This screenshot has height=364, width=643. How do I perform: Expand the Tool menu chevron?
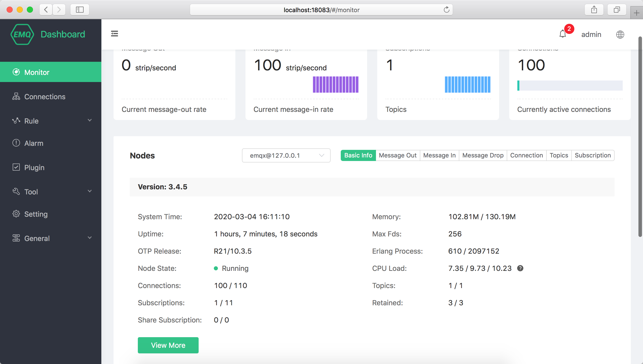(x=89, y=191)
